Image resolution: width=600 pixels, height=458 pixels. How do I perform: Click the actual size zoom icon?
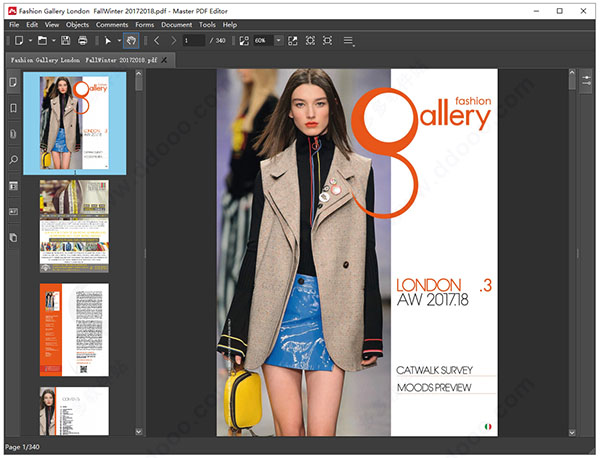[x=293, y=41]
